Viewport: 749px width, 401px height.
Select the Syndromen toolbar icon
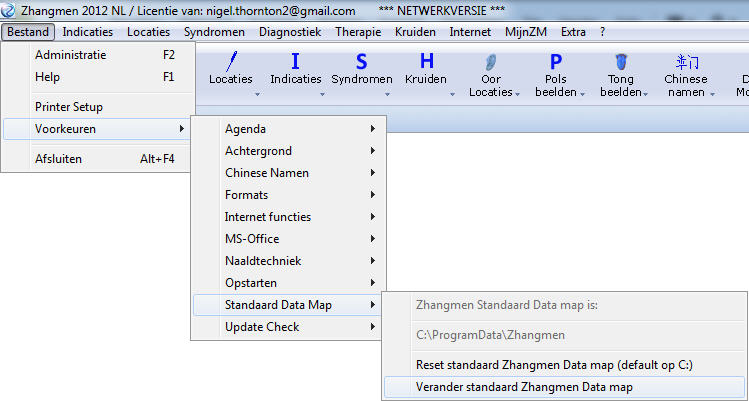(361, 62)
